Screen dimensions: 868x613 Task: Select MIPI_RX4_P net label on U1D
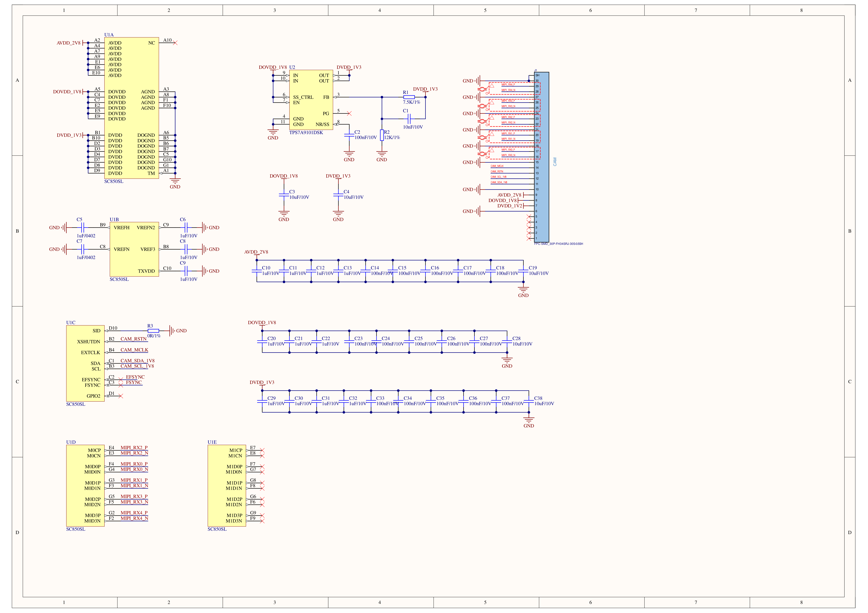click(134, 513)
